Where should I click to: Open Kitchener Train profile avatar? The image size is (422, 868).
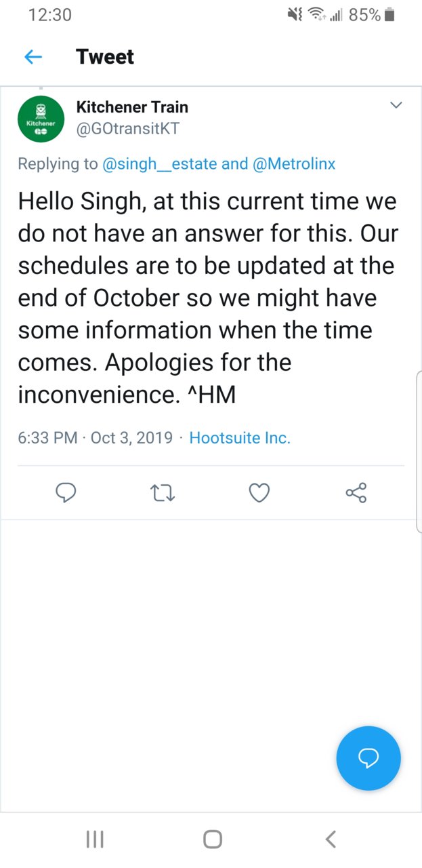click(x=41, y=119)
